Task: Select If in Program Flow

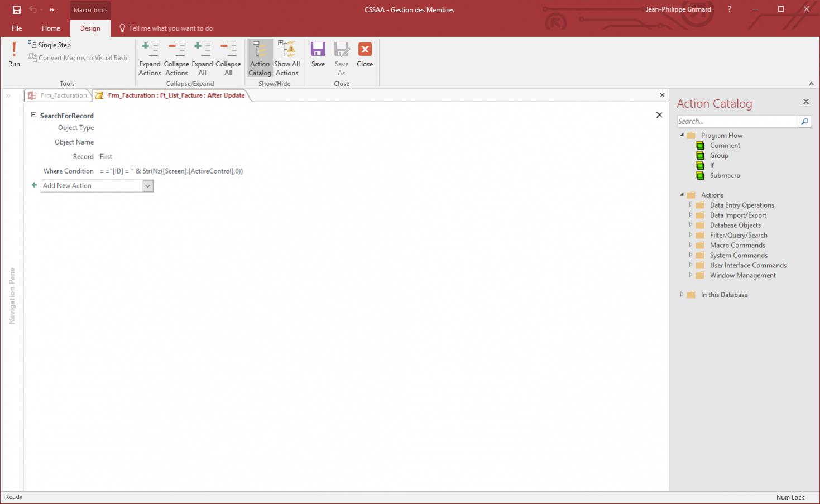Action: [712, 166]
